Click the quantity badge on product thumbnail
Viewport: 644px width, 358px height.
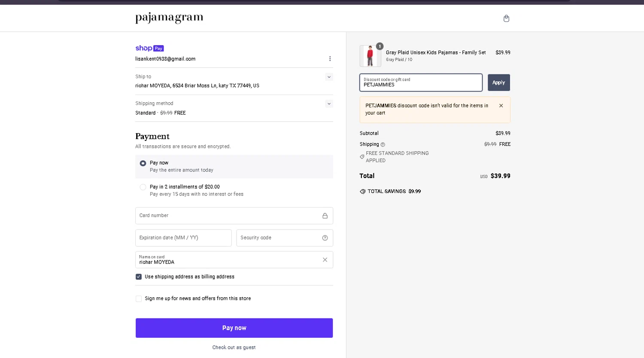(x=380, y=46)
